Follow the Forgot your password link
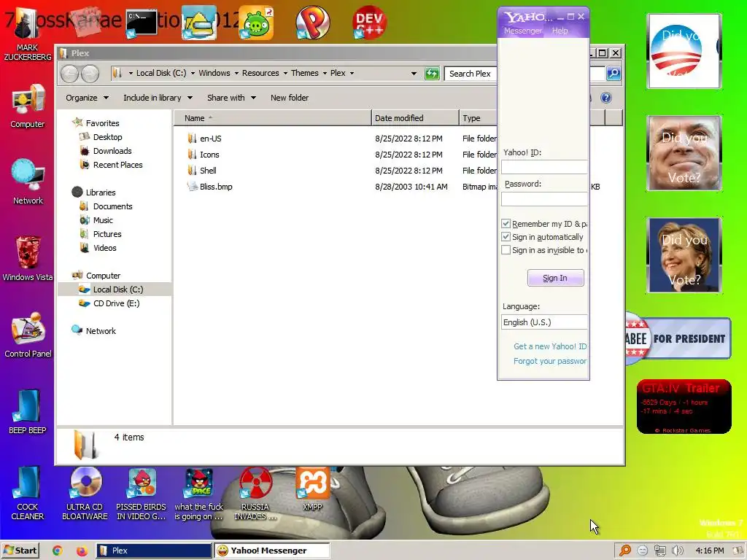The height and width of the screenshot is (560, 747). (x=550, y=361)
